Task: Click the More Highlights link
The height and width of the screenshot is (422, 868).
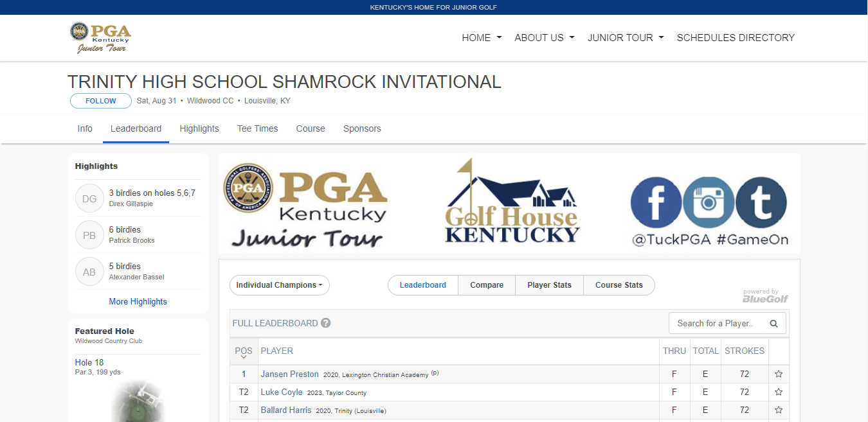Action: 138,301
